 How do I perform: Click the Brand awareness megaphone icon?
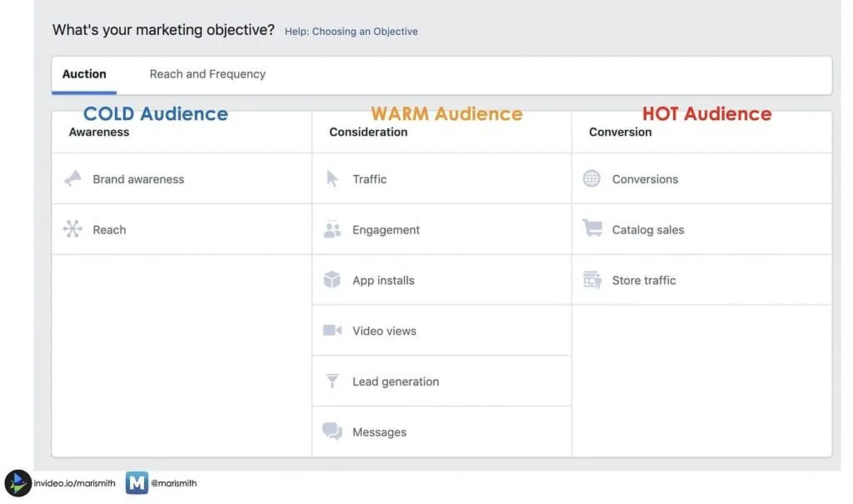coord(73,178)
